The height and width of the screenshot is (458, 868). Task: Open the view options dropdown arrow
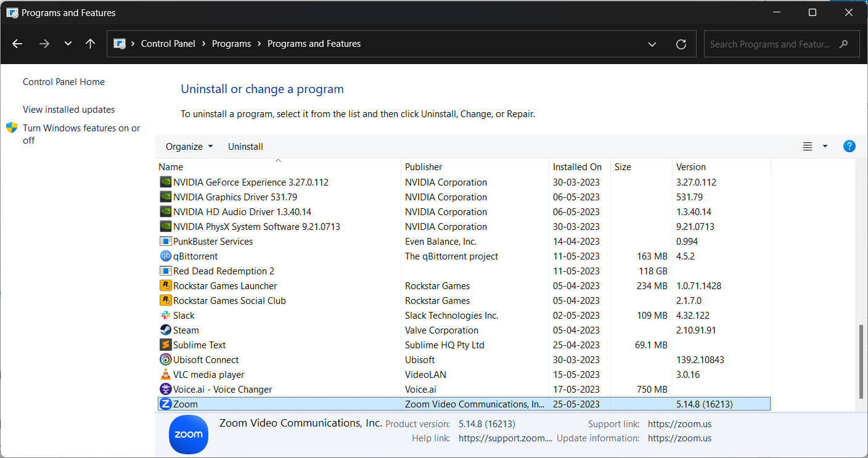tap(825, 147)
